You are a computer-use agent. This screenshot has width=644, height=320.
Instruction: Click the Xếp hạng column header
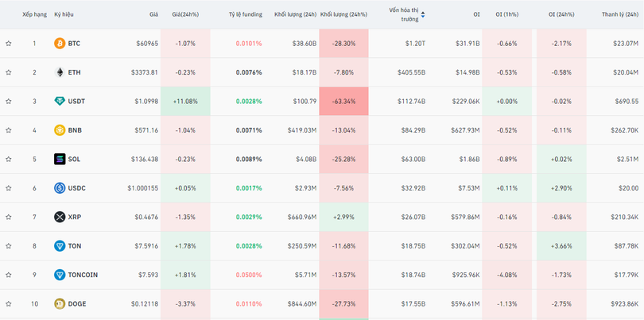(35, 14)
